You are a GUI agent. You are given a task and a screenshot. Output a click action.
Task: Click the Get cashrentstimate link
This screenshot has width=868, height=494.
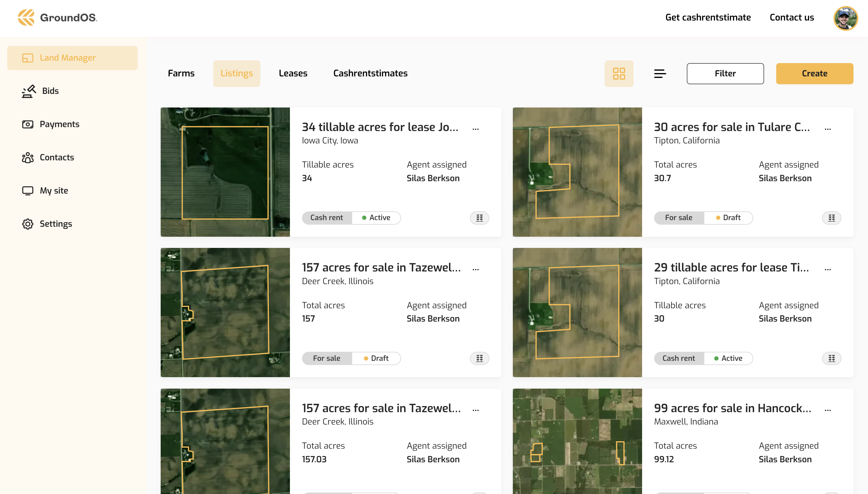(x=708, y=17)
